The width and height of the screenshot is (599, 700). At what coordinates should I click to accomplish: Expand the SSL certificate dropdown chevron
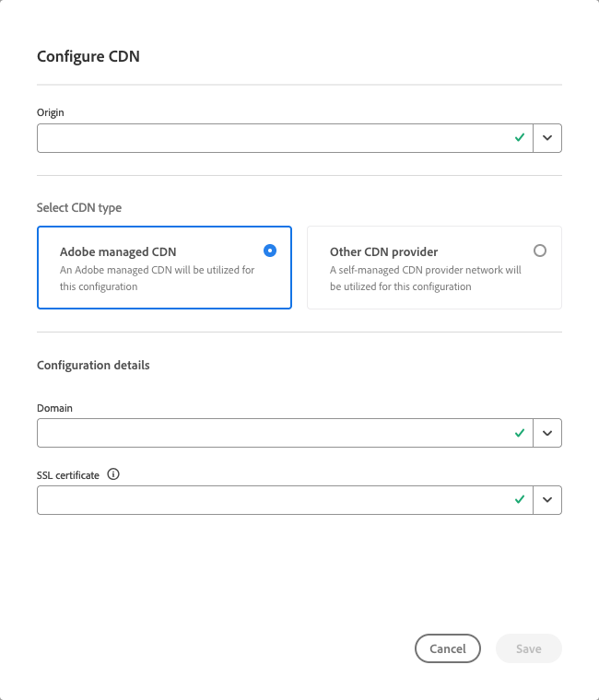(547, 500)
